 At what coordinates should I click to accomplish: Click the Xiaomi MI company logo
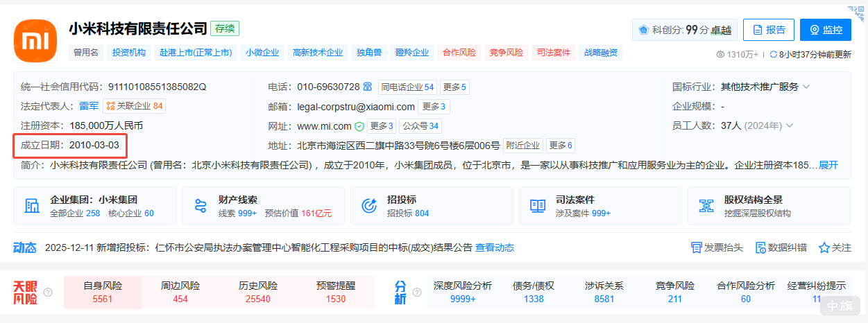[x=35, y=41]
